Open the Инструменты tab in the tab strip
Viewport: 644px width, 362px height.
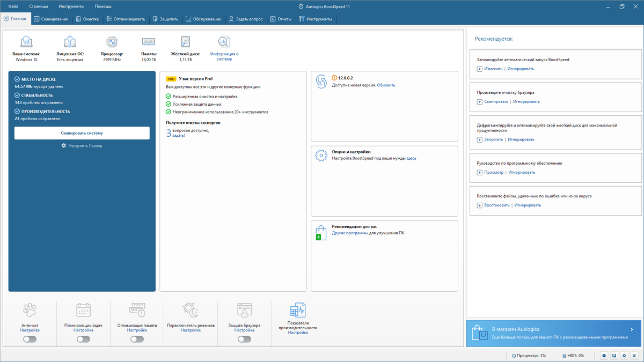pos(316,19)
